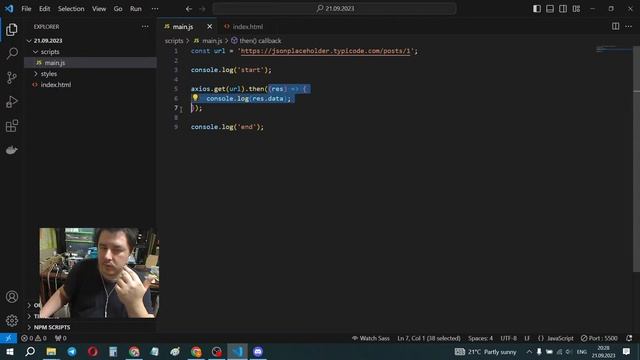Open the Manage gear menu
640x360 pixels.
12,320
